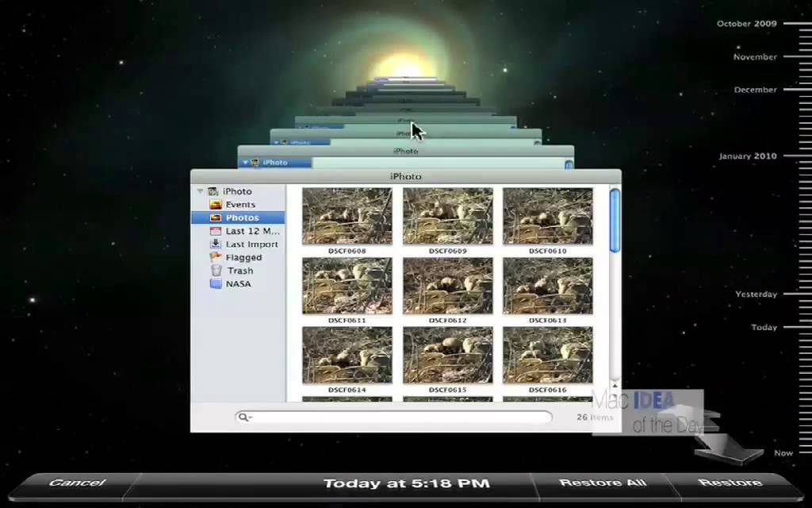
Task: Select thumbnail DSCF0613
Action: [547, 286]
